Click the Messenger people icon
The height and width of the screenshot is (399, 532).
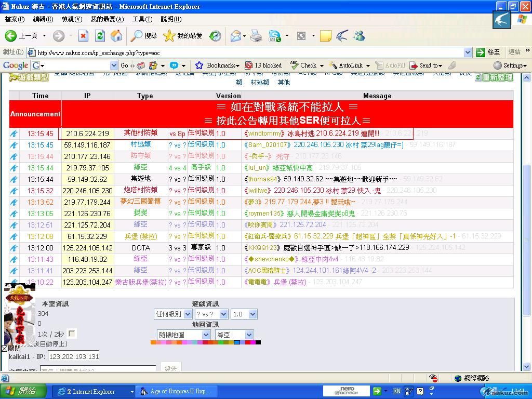pos(358,36)
